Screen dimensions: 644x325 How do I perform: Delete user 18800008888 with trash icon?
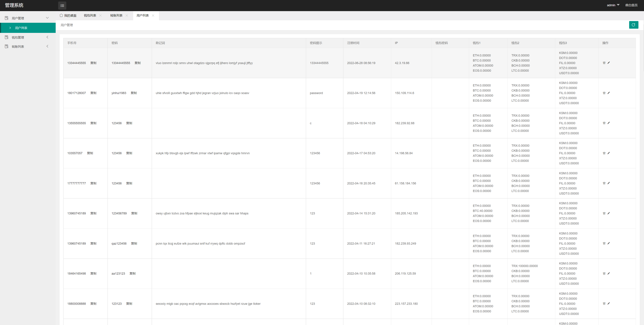pyautogui.click(x=604, y=304)
